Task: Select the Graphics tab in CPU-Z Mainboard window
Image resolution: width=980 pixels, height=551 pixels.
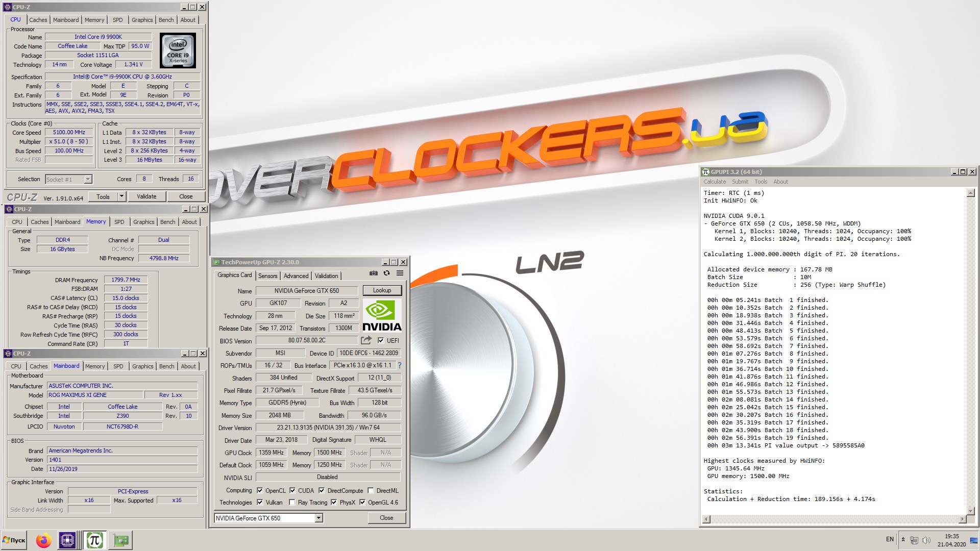Action: 142,366
